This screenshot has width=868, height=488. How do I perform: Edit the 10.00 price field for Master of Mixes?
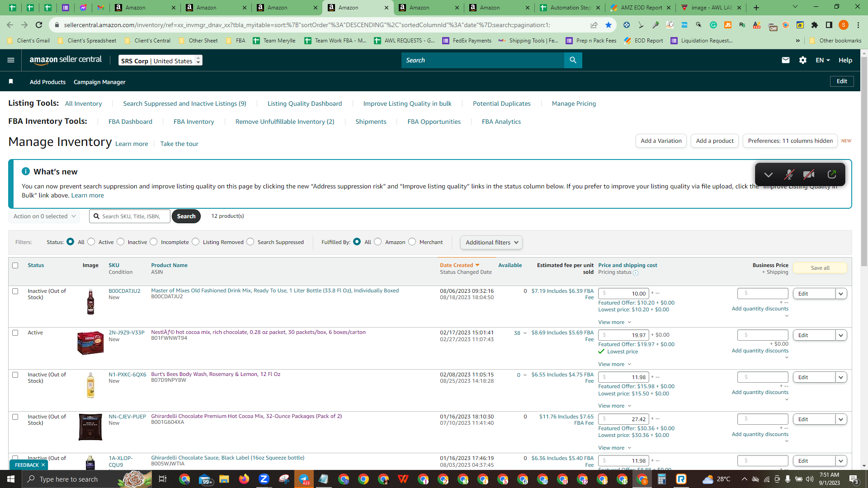pyautogui.click(x=624, y=294)
